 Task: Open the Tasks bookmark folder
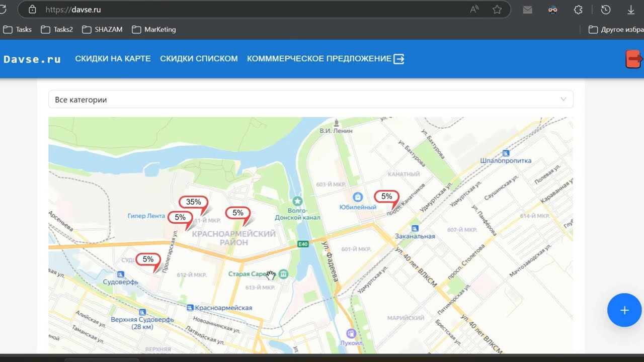17,30
